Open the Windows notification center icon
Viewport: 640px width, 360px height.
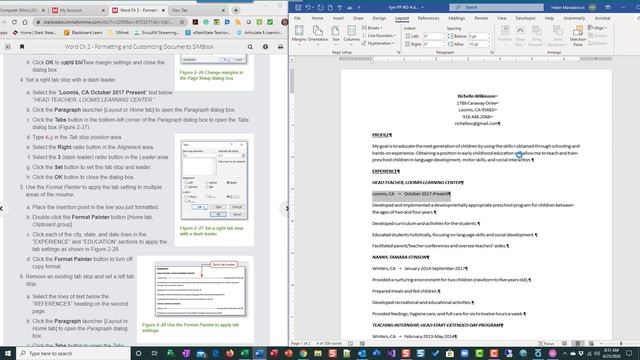coord(629,353)
